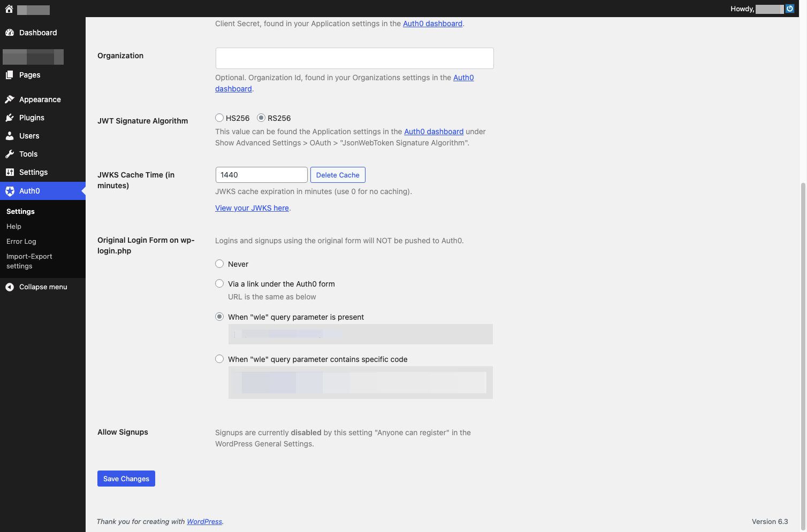Click Delete Cache button
Viewport: 807px width, 532px height.
point(338,175)
